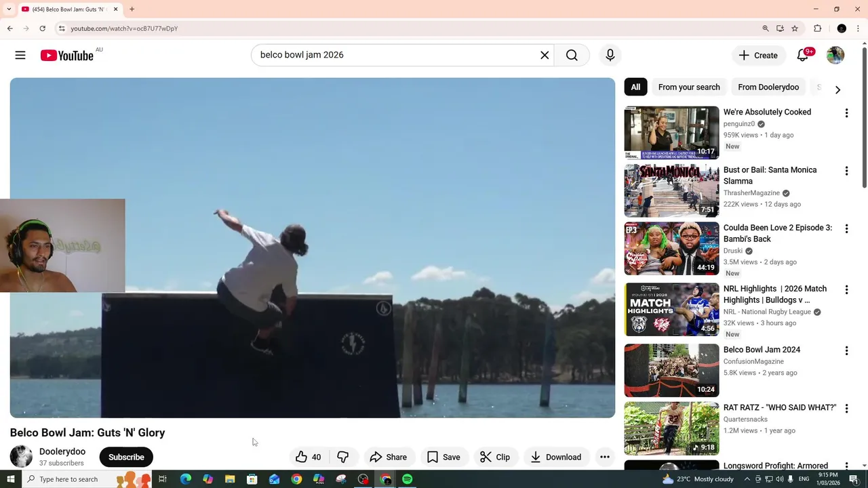This screenshot has height=488, width=868.
Task: Open the weather widget showing 23°C
Action: (x=698, y=479)
